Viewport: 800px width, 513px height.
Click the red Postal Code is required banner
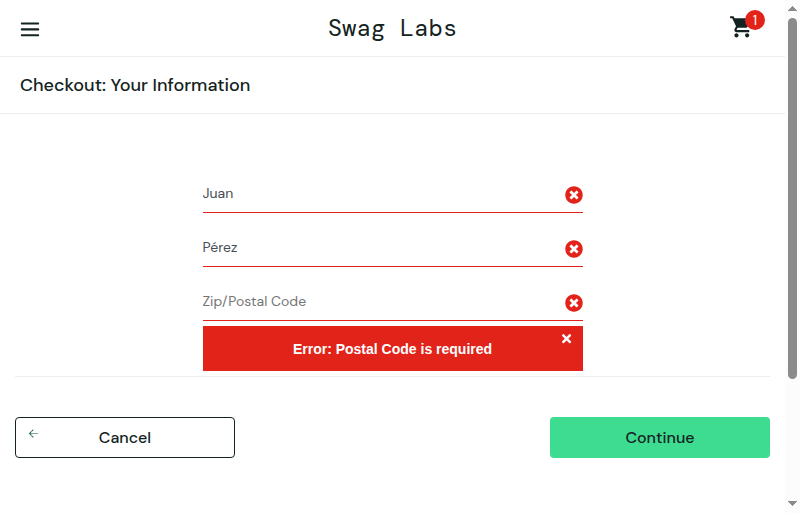click(x=393, y=349)
